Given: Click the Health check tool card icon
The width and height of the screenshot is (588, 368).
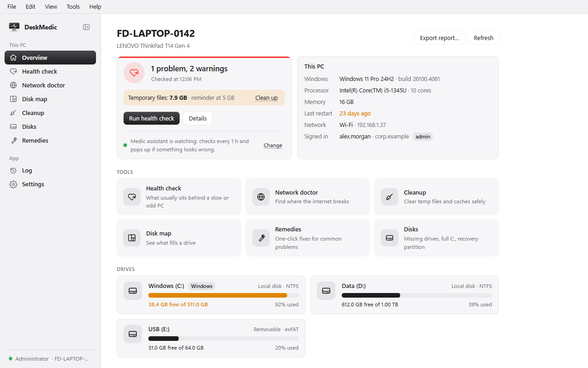Looking at the screenshot, I should click(x=132, y=197).
